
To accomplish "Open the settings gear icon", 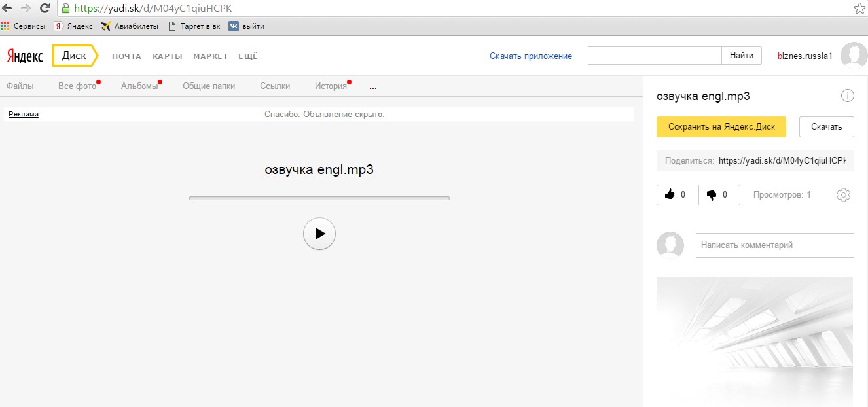I will point(843,195).
